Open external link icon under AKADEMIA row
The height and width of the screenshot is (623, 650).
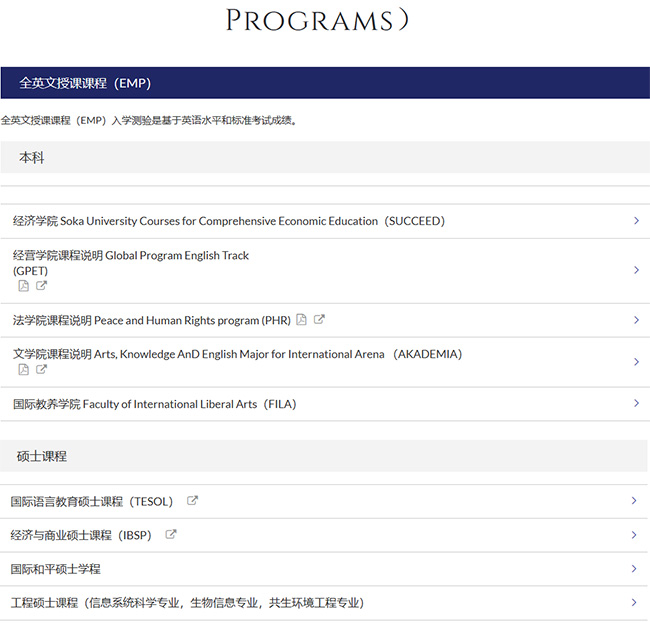pyautogui.click(x=41, y=368)
